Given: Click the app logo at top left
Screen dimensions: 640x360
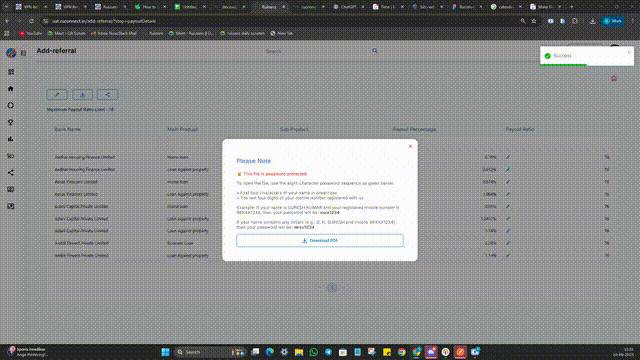Looking at the screenshot, I should point(11,53).
